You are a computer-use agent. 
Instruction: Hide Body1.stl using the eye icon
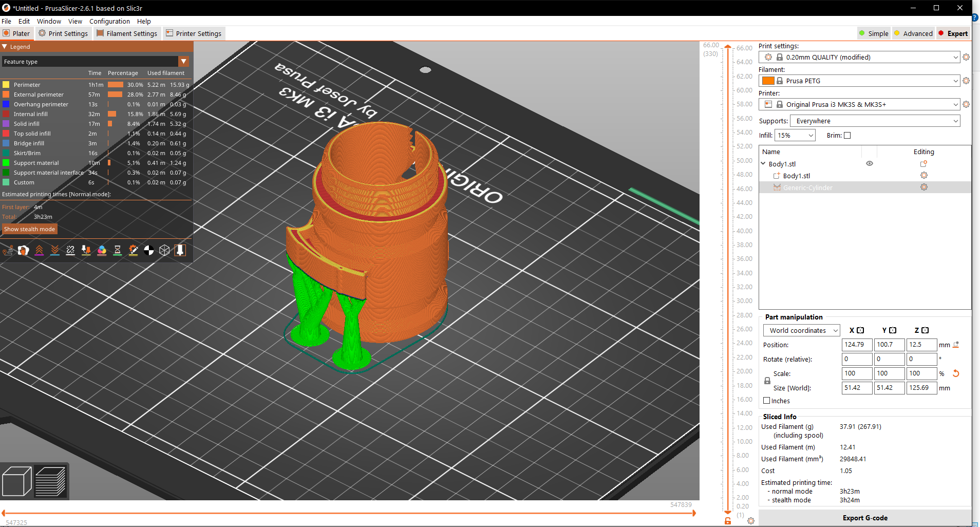tap(869, 163)
